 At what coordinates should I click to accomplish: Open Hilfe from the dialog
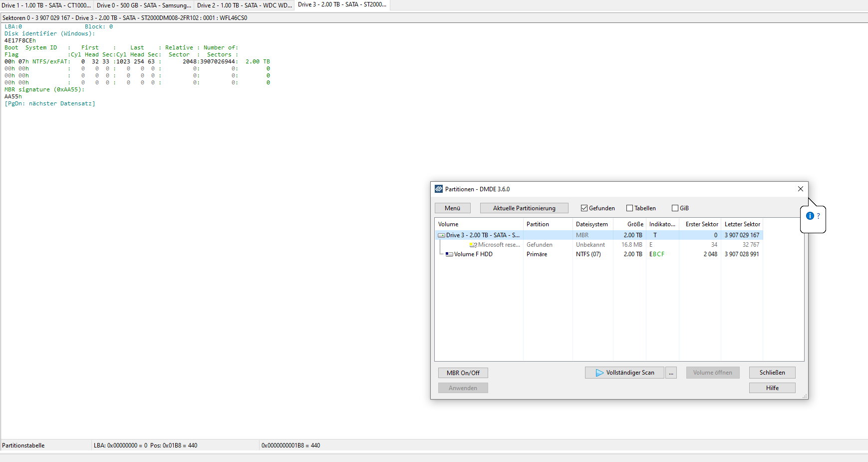(772, 388)
